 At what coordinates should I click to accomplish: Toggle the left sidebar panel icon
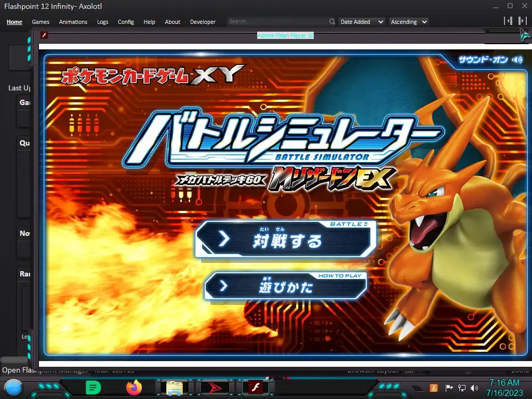click(x=508, y=21)
